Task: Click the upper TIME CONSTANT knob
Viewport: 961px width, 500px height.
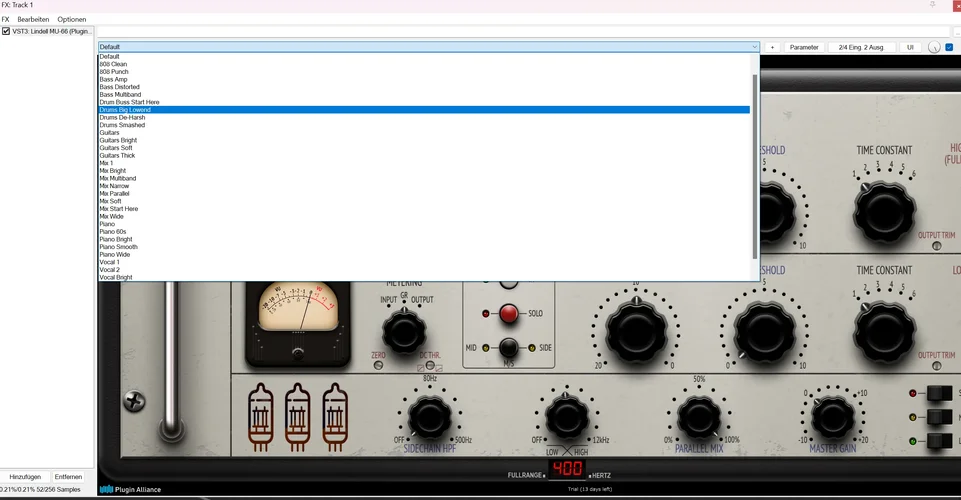Action: point(884,212)
